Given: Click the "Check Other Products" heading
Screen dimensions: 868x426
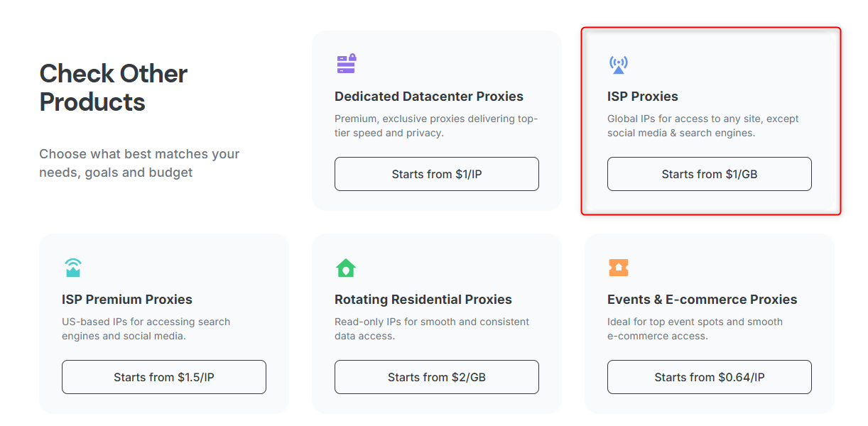Looking at the screenshot, I should click(114, 87).
